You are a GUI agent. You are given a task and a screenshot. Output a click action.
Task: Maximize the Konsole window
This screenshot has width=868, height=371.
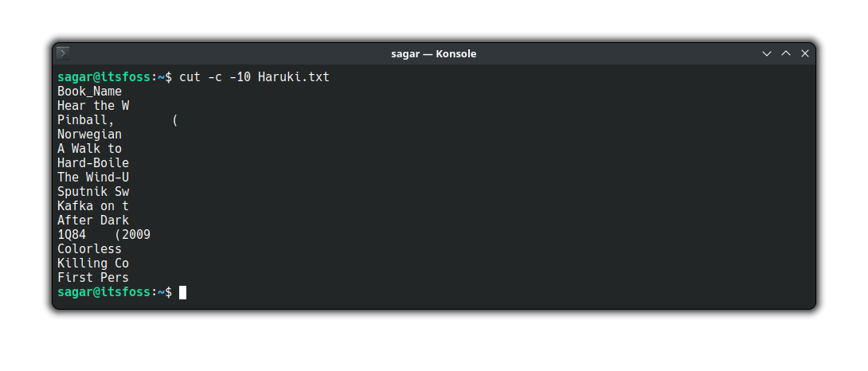786,53
